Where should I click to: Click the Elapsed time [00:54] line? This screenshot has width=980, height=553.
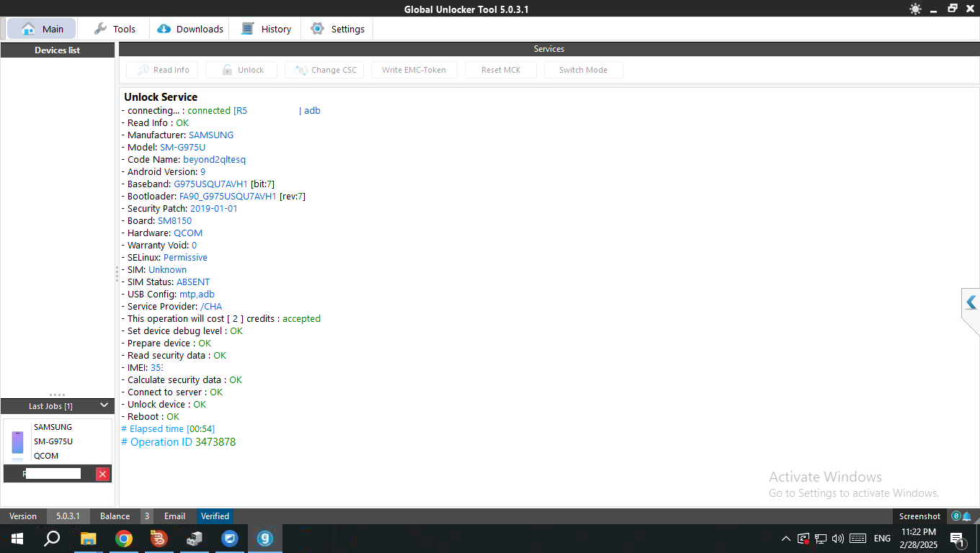(x=168, y=429)
